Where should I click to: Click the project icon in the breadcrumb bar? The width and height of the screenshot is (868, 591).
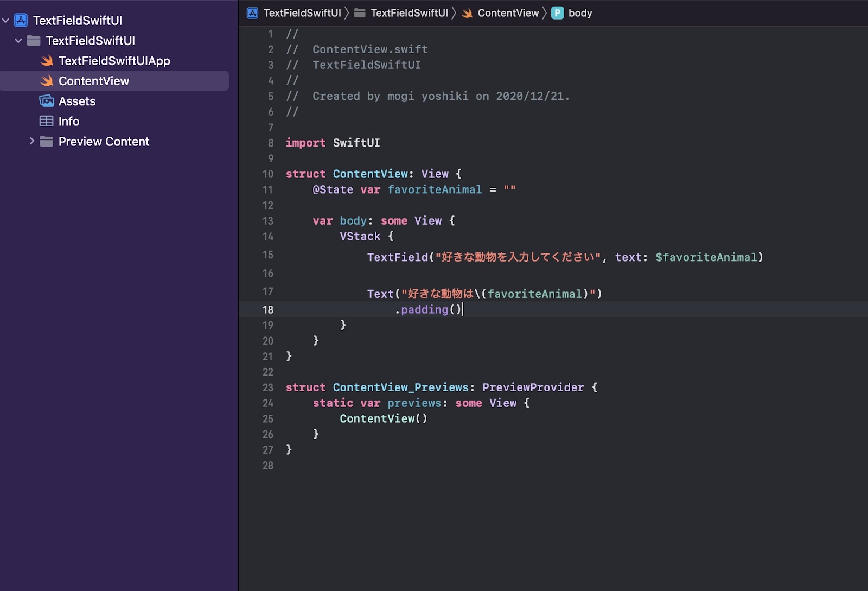(x=252, y=13)
